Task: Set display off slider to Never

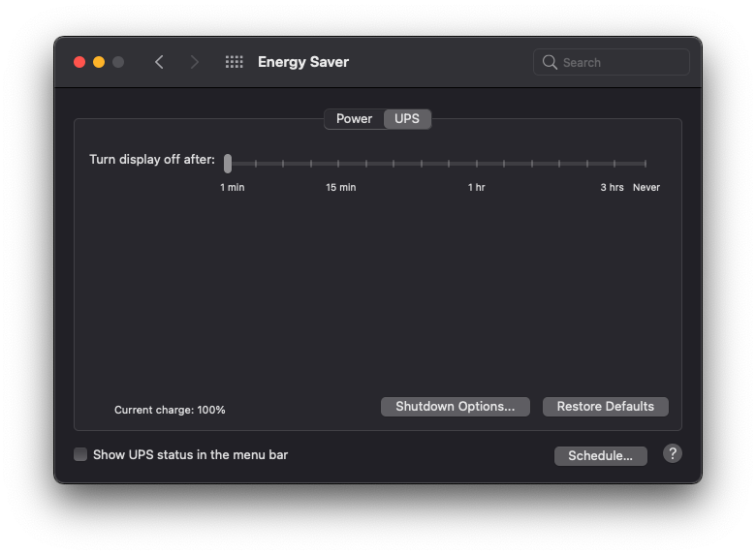Action: point(646,164)
